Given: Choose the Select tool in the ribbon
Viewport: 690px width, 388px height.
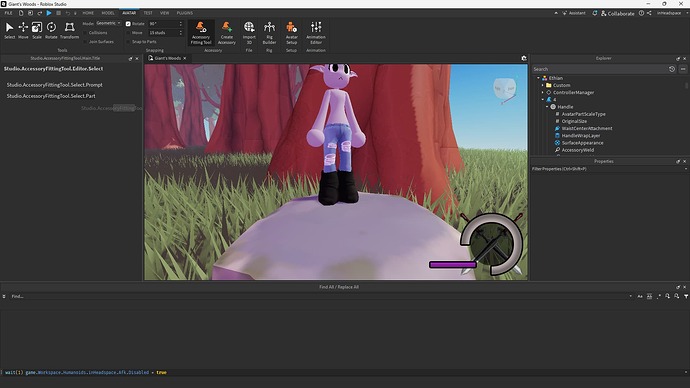Looking at the screenshot, I should point(9,31).
